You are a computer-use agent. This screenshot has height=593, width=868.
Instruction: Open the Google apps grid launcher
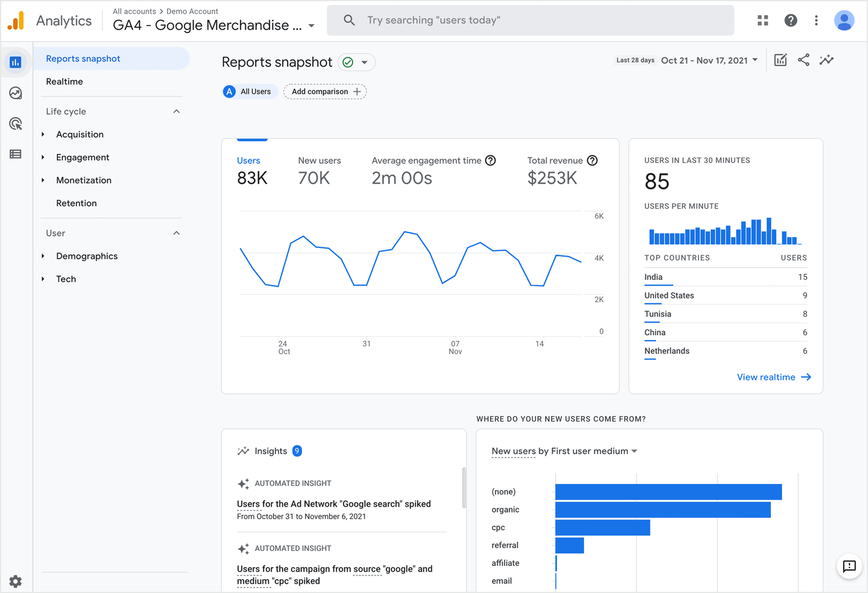tap(763, 20)
